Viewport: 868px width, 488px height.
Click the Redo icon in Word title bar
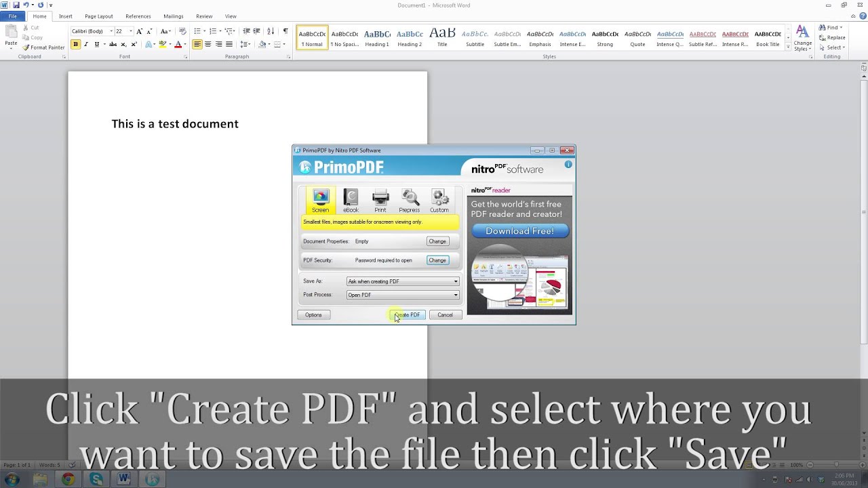coord(41,5)
